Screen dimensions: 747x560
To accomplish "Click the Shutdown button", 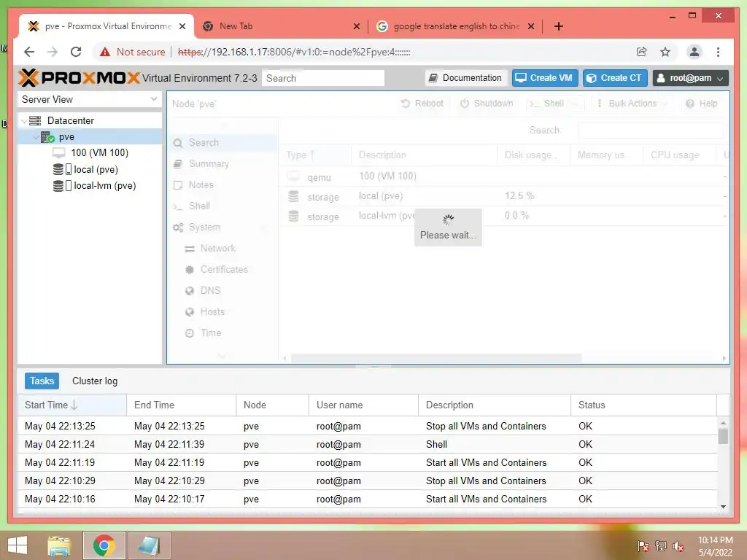I will click(487, 104).
